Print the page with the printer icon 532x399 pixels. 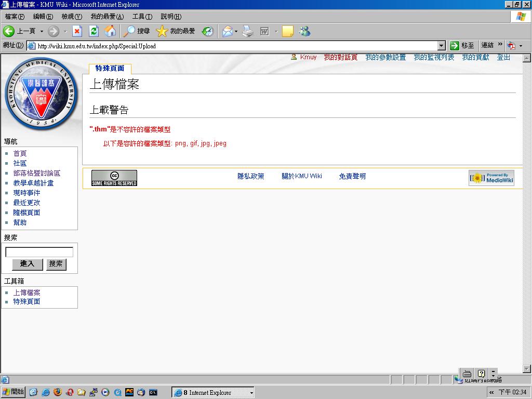click(x=248, y=31)
